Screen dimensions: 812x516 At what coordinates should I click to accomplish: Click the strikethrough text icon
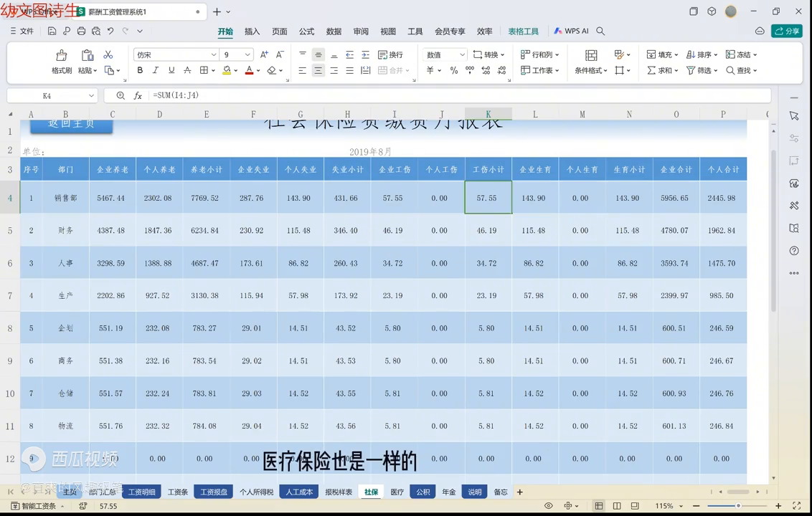point(187,70)
